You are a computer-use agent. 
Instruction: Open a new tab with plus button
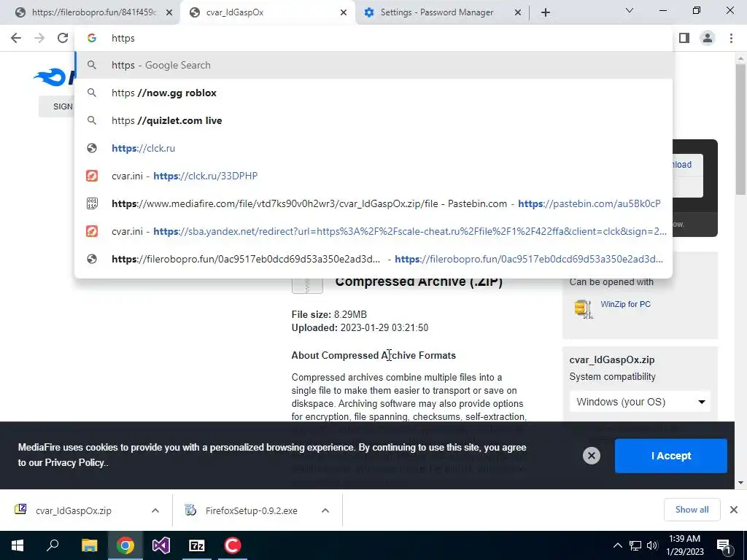546,12
